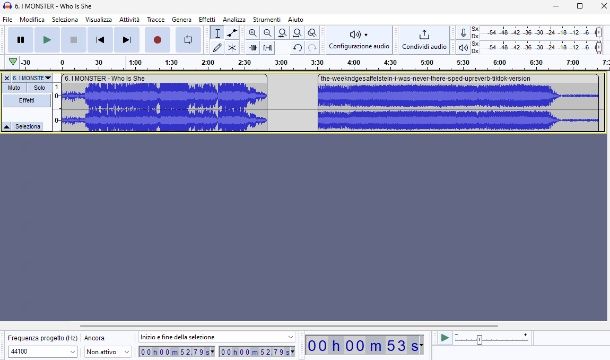
Task: Open the selection end time format arrow
Action: pyautogui.click(x=293, y=352)
